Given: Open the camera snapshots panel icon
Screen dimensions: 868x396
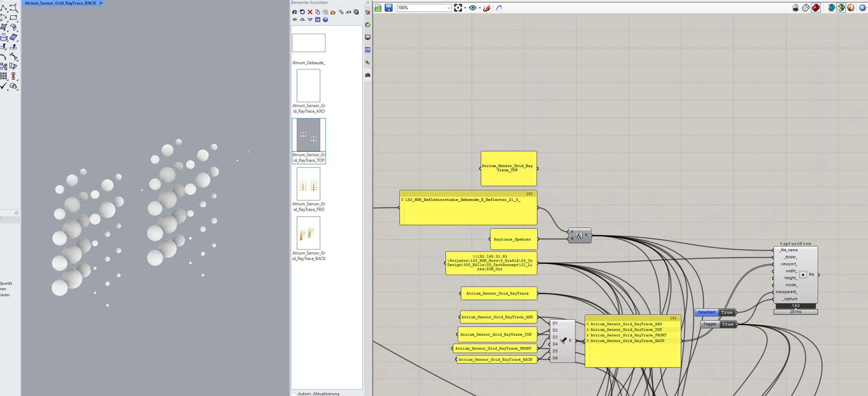Looking at the screenshot, I should [x=368, y=75].
